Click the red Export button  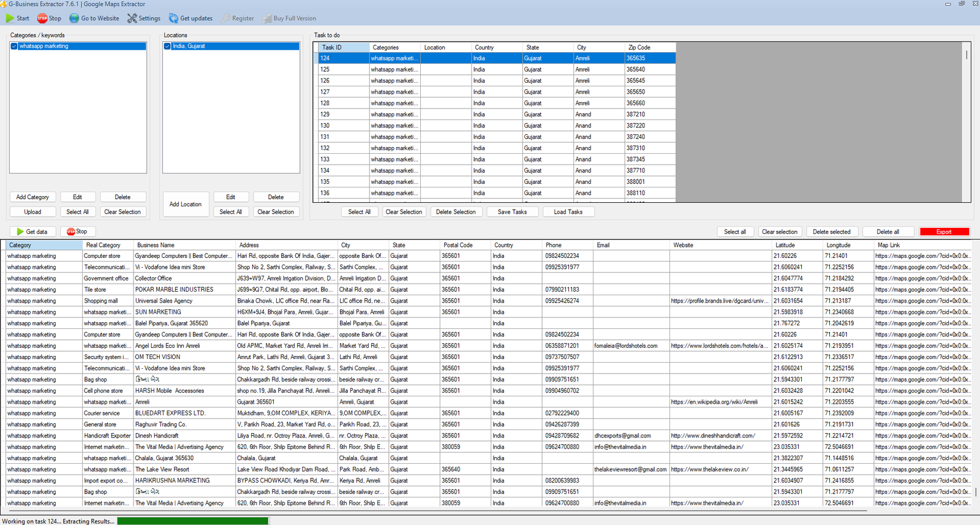click(x=944, y=232)
